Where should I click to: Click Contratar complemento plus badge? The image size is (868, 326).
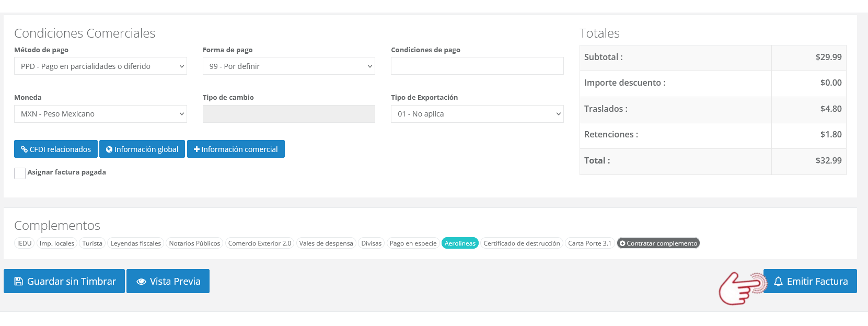[658, 243]
